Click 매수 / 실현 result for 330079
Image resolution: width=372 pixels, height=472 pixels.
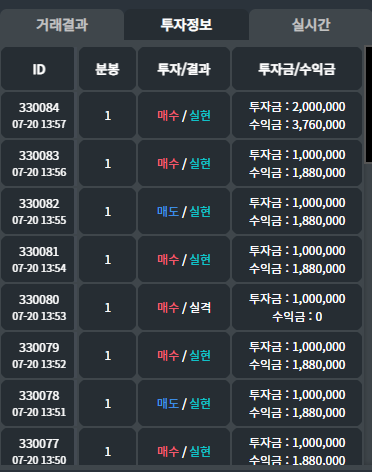(184, 355)
